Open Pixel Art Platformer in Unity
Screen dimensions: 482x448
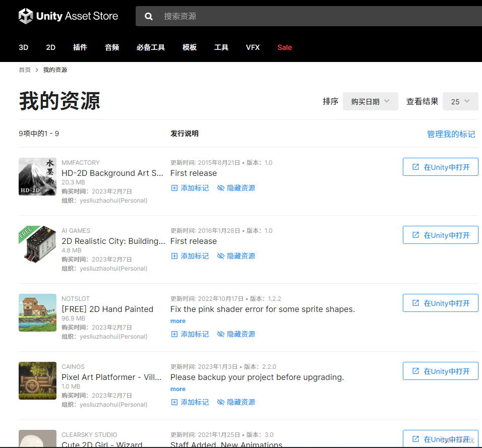click(441, 371)
